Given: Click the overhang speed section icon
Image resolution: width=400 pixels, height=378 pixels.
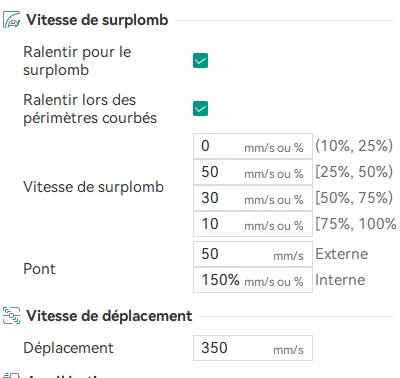Looking at the screenshot, I should click(12, 20).
